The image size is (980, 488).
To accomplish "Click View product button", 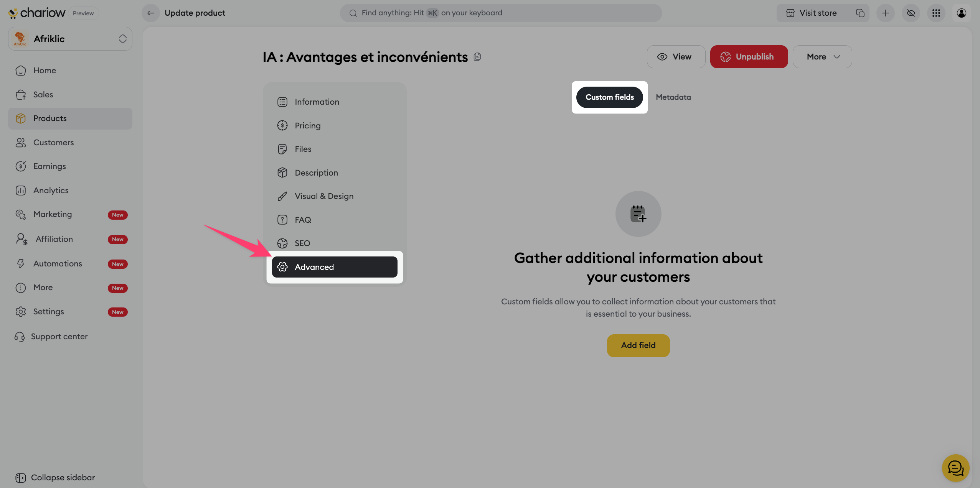I will (x=676, y=57).
